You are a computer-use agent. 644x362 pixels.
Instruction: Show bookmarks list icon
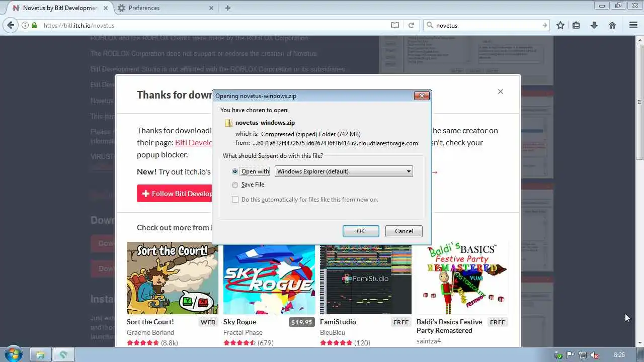pos(577,25)
